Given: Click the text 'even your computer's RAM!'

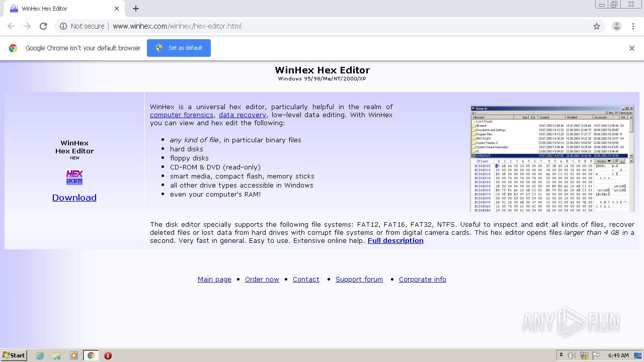Looking at the screenshot, I should (x=215, y=194).
